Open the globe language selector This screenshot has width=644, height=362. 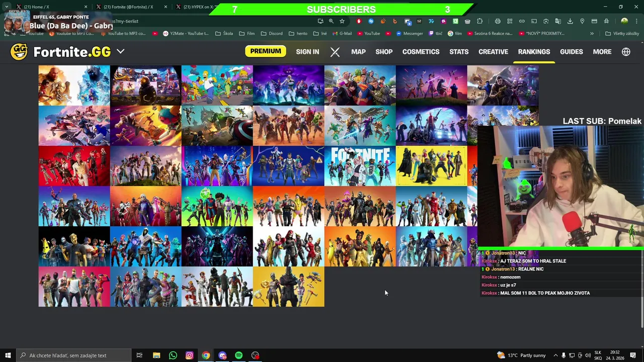click(x=626, y=52)
